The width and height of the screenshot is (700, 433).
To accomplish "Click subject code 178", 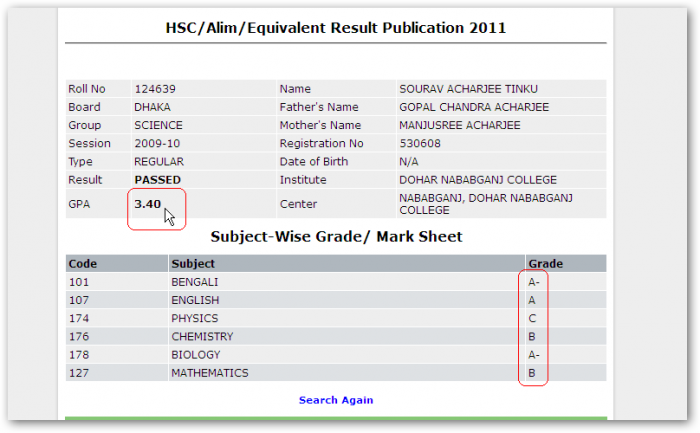I will point(79,355).
